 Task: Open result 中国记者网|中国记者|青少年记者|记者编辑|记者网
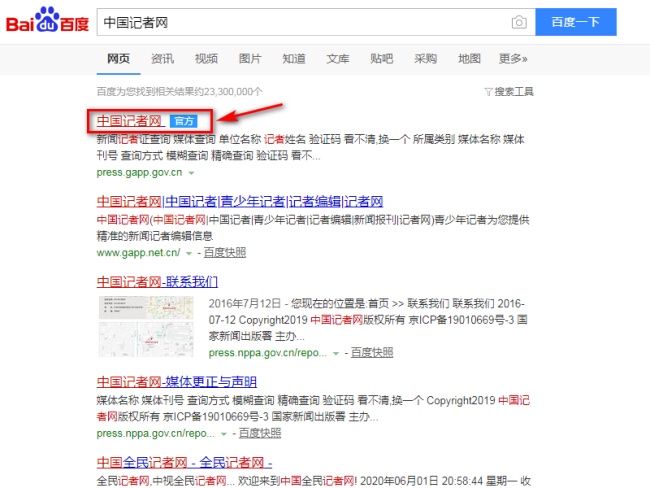(240, 202)
